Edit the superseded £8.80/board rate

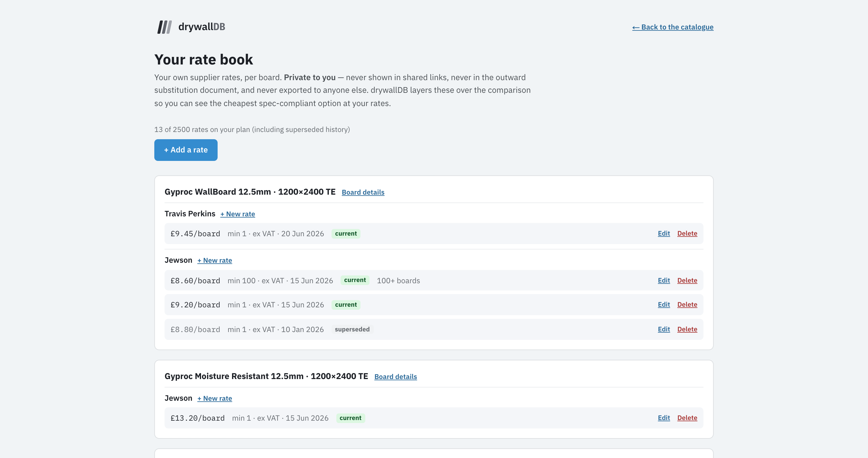coord(664,329)
